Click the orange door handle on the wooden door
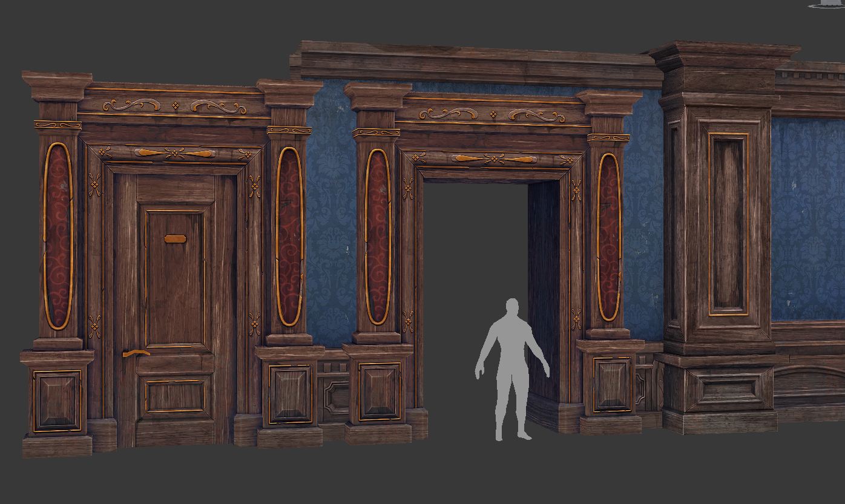This screenshot has height=504, width=845. (136, 353)
